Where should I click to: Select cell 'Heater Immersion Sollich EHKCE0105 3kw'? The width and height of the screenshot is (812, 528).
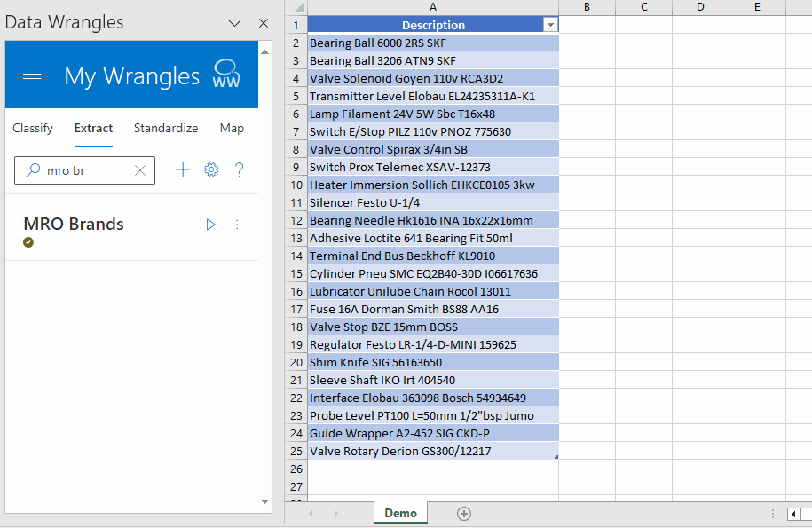(433, 185)
